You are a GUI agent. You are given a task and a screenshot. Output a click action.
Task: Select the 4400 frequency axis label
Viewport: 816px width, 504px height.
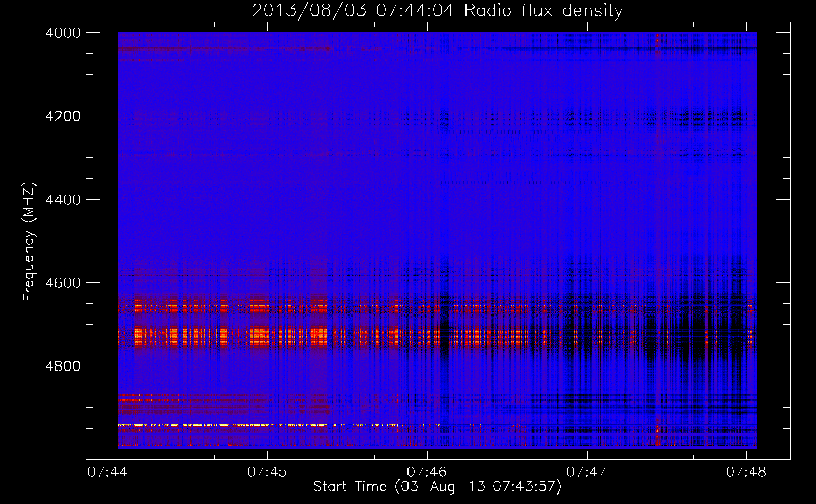coord(63,200)
